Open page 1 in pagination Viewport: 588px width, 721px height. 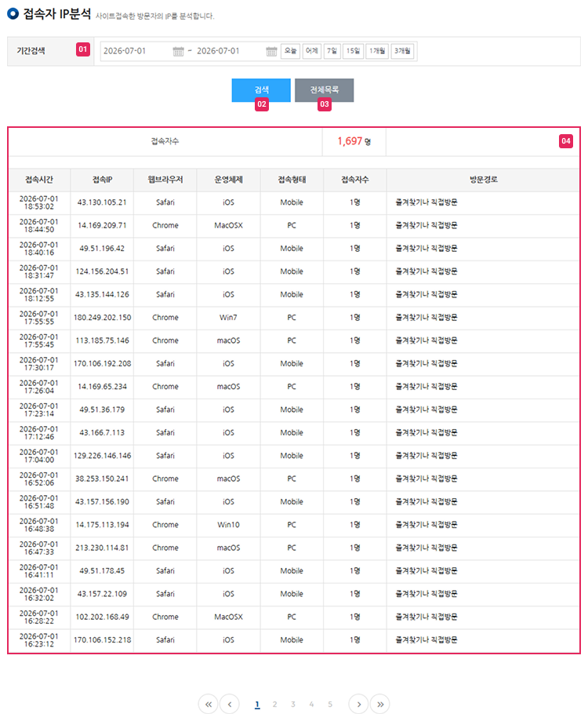pyautogui.click(x=257, y=704)
